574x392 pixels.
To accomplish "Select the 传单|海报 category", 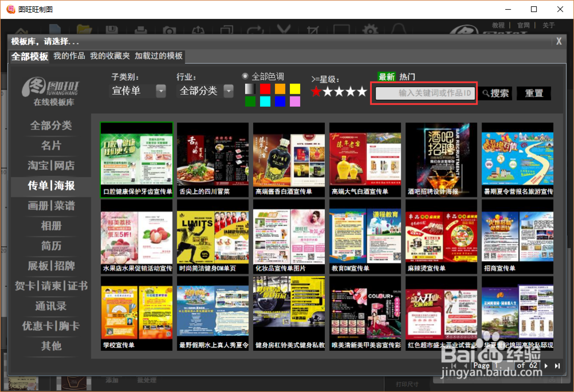I will click(x=51, y=185).
